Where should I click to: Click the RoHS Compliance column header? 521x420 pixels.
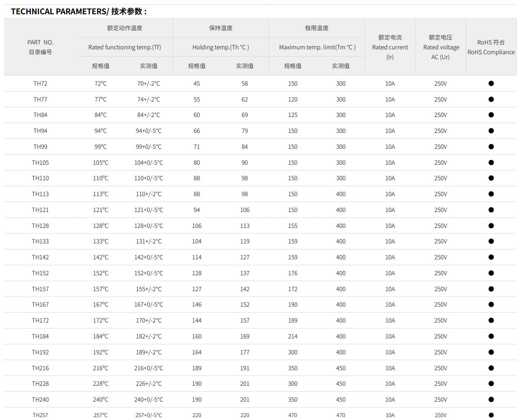(x=491, y=47)
